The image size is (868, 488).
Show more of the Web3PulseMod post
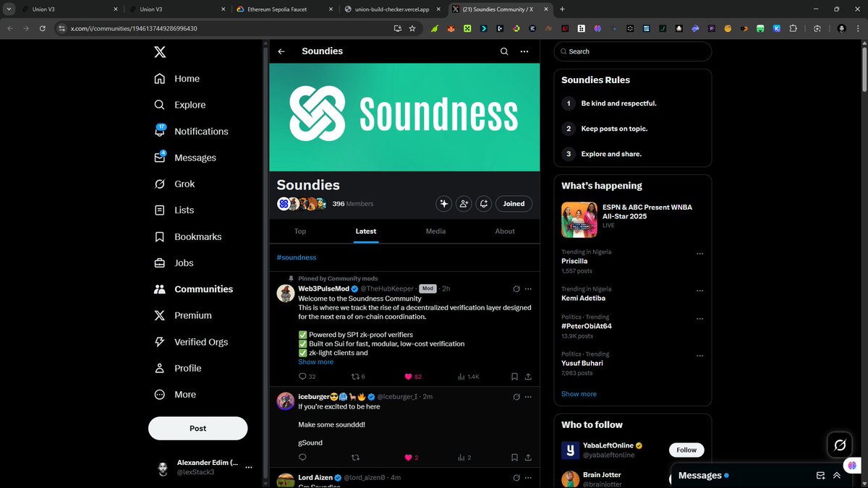[316, 362]
